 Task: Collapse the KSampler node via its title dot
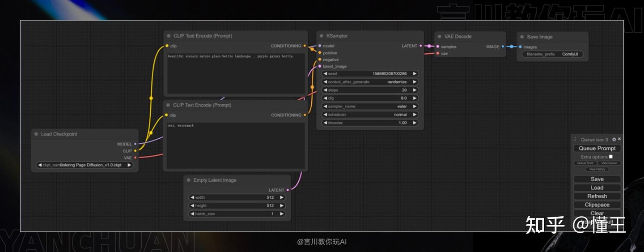click(x=322, y=36)
